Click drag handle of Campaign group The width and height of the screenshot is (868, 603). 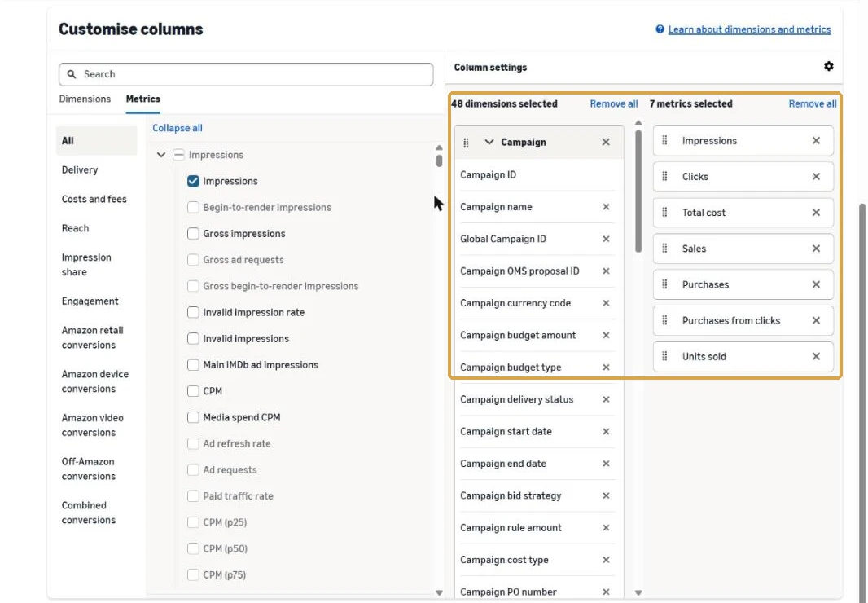466,143
